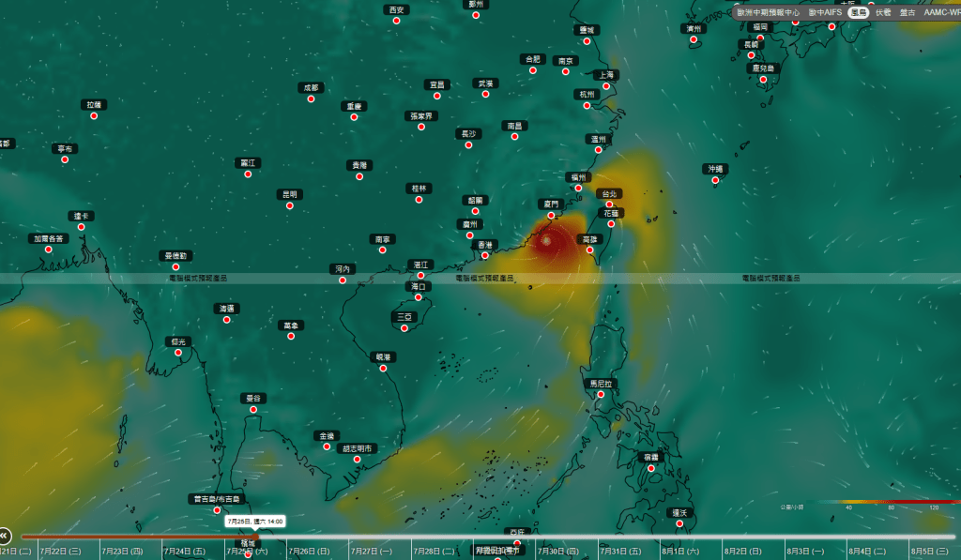
Task: Click the 馬尼拉 city marker dot
Action: coord(601,395)
